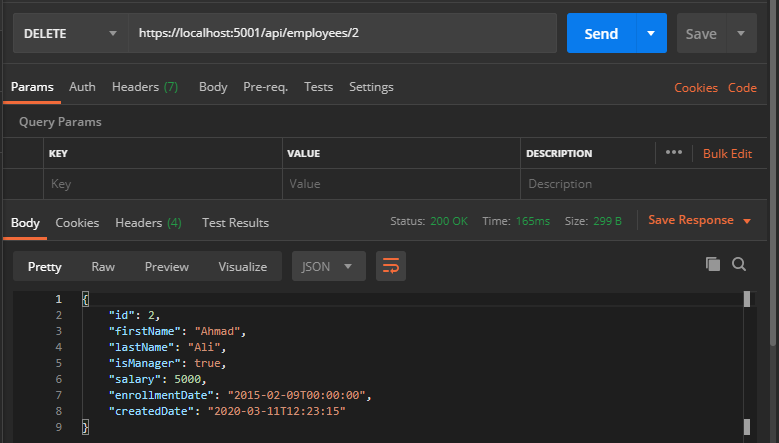Click the 299 B size value

[607, 221]
